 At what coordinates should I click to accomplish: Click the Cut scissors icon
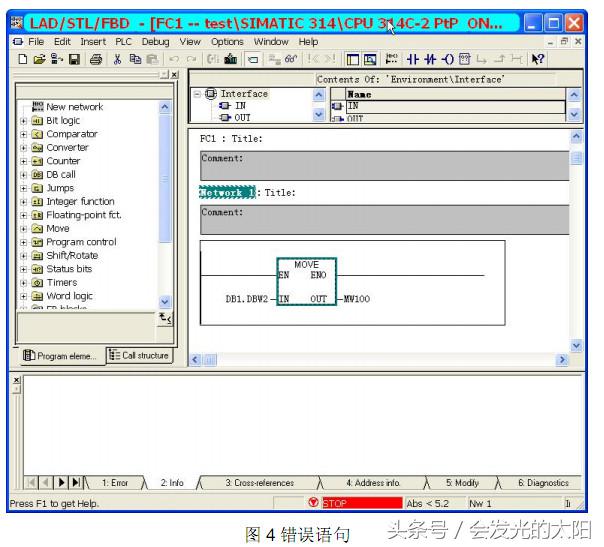click(x=117, y=59)
